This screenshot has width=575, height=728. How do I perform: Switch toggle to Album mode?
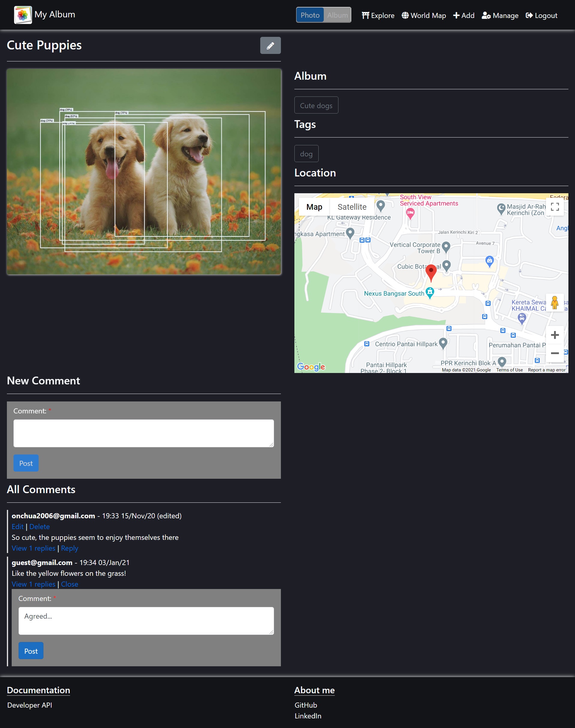[x=337, y=15]
